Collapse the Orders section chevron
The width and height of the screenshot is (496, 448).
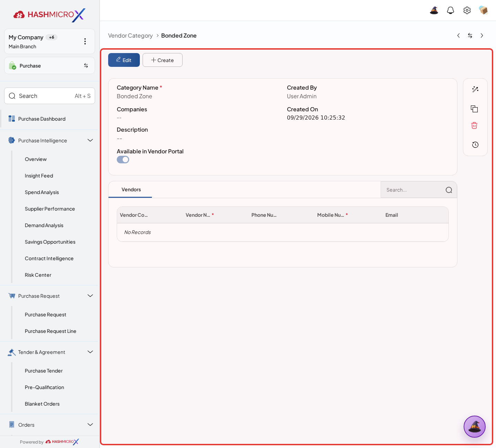pos(90,425)
